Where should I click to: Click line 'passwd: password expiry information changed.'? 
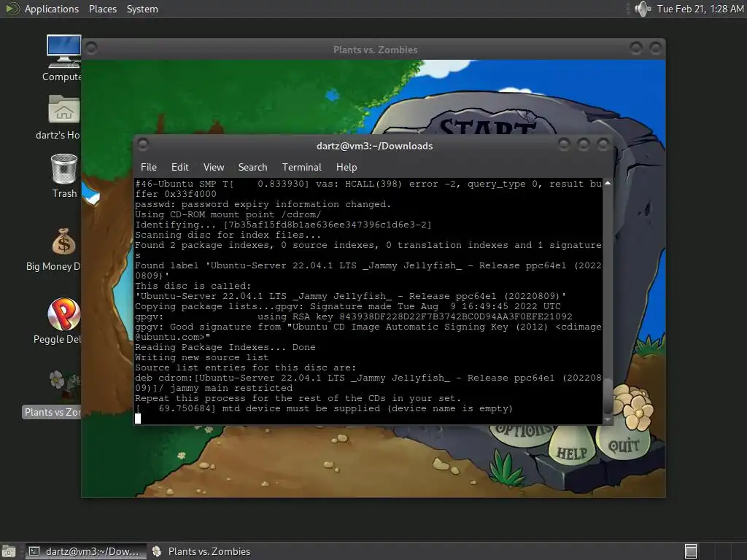pos(263,204)
